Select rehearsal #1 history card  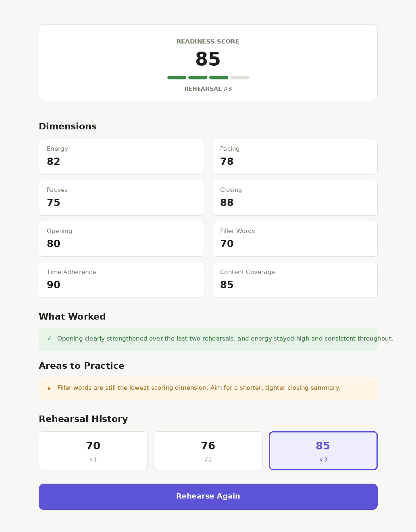93,451
